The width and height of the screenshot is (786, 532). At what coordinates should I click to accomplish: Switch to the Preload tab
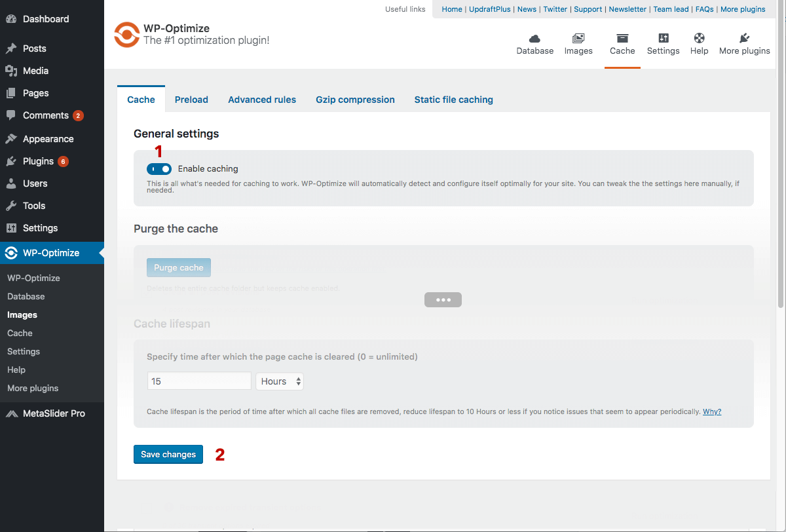coord(191,100)
